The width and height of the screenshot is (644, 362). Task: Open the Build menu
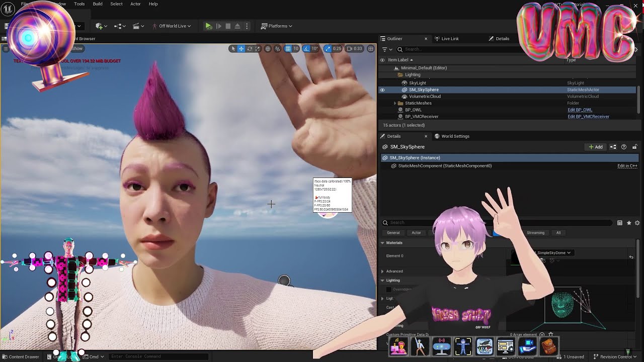click(x=98, y=4)
